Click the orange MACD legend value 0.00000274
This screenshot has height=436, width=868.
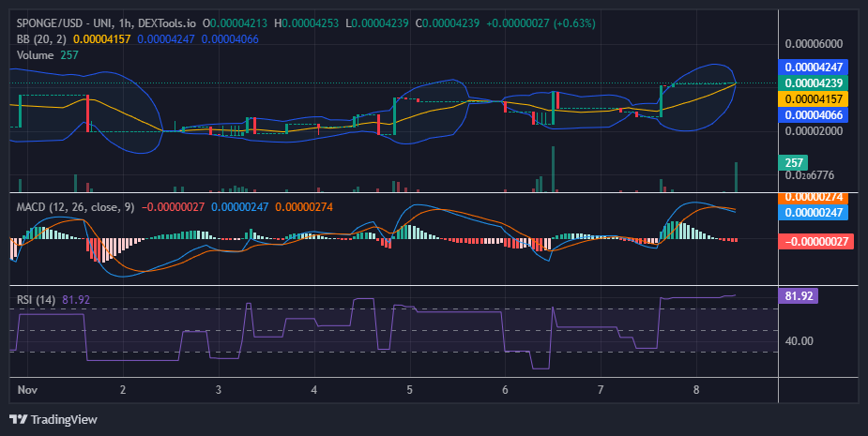click(304, 207)
